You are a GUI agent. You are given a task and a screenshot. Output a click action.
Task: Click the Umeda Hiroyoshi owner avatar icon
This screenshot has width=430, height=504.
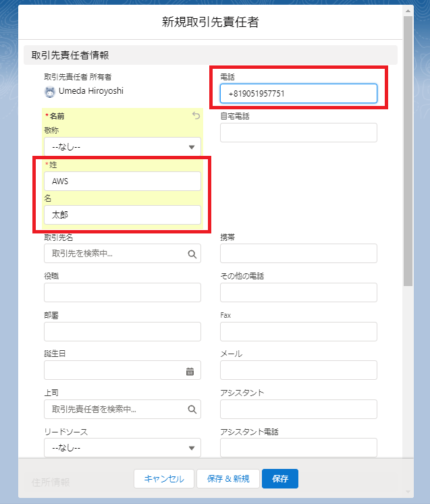coord(49,92)
